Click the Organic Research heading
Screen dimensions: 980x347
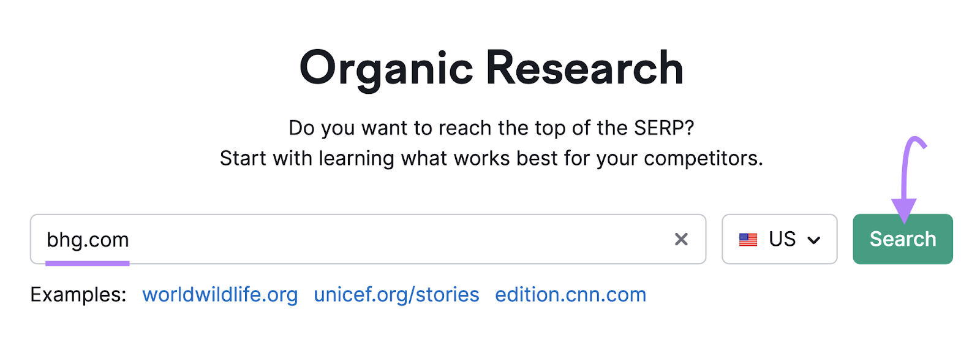click(491, 68)
